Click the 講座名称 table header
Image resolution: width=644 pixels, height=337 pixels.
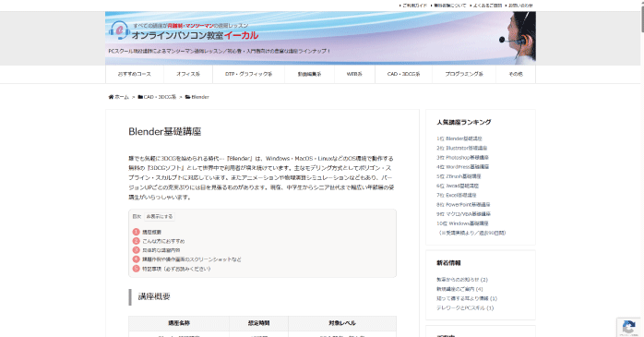coord(179,323)
